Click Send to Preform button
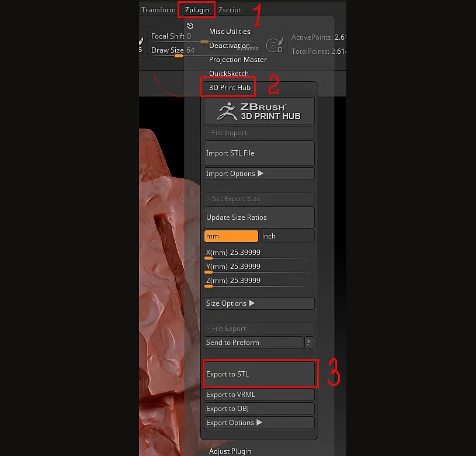Viewport: 476px width, 456px height. coord(253,343)
